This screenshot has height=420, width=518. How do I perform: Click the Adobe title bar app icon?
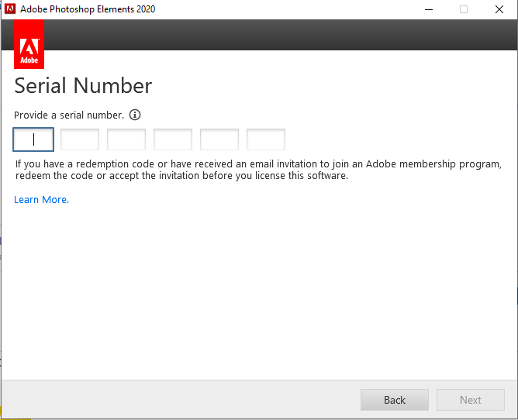10,9
